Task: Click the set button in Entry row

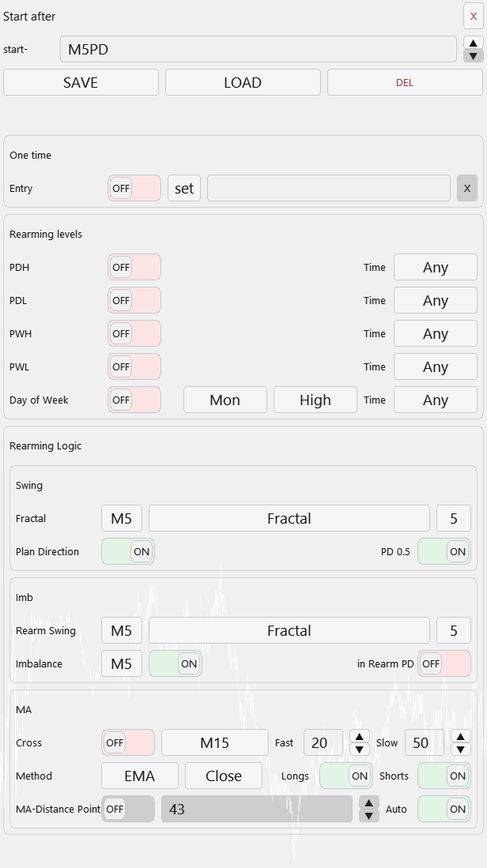Action: 184,189
